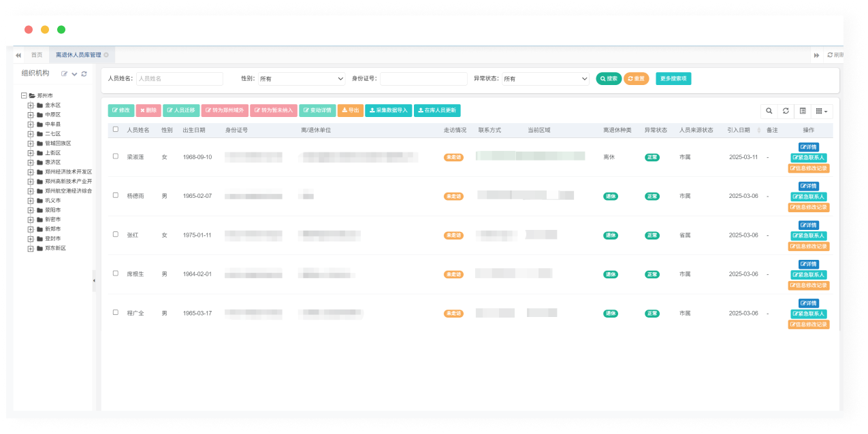The height and width of the screenshot is (434, 868).
Task: Collapse the left panel with the side arrow
Action: 94,280
